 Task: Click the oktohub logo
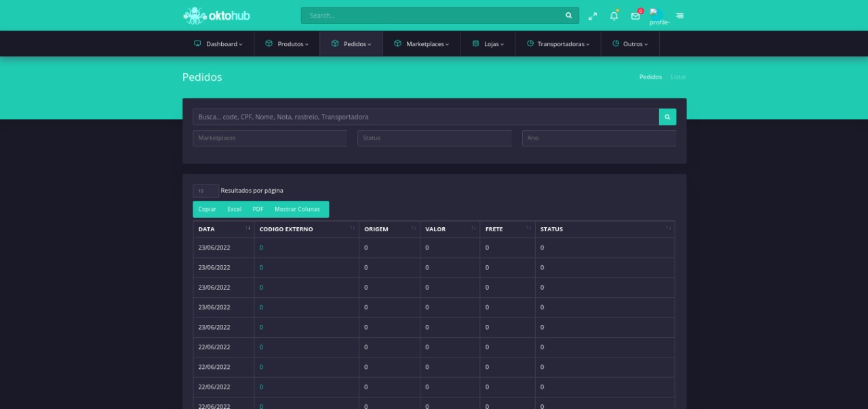coord(216,15)
